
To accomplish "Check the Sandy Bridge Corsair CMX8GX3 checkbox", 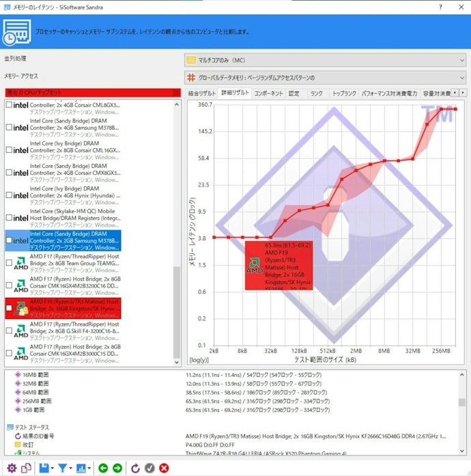I will pos(9,172).
